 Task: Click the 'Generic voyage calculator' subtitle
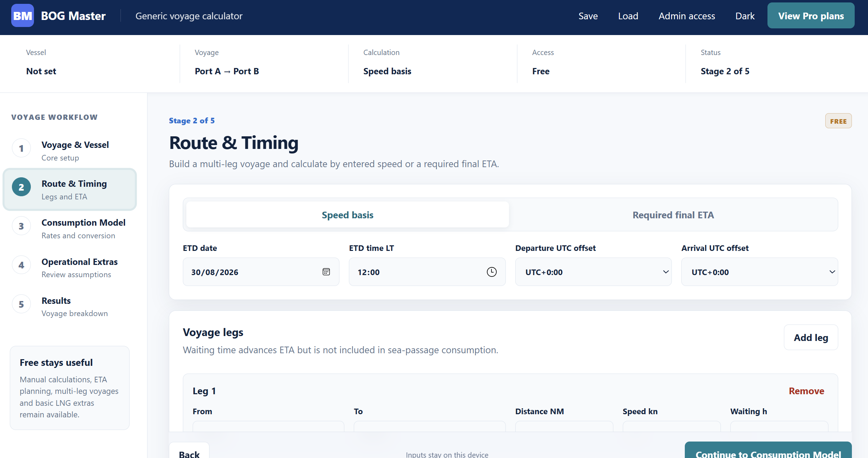pos(189,16)
